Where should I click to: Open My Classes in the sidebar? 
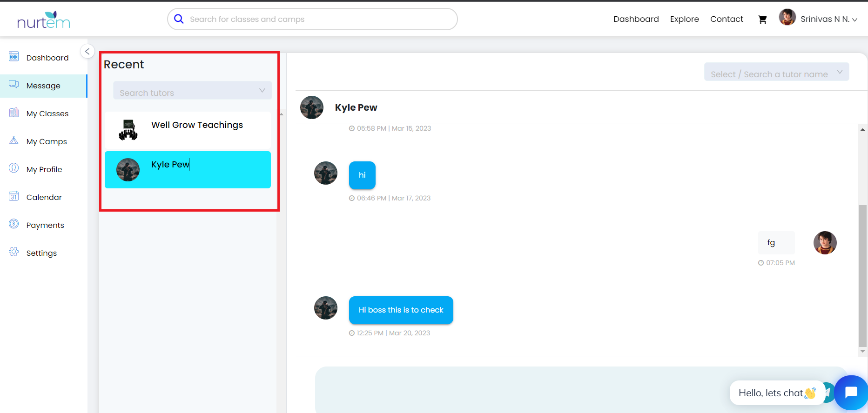point(47,113)
